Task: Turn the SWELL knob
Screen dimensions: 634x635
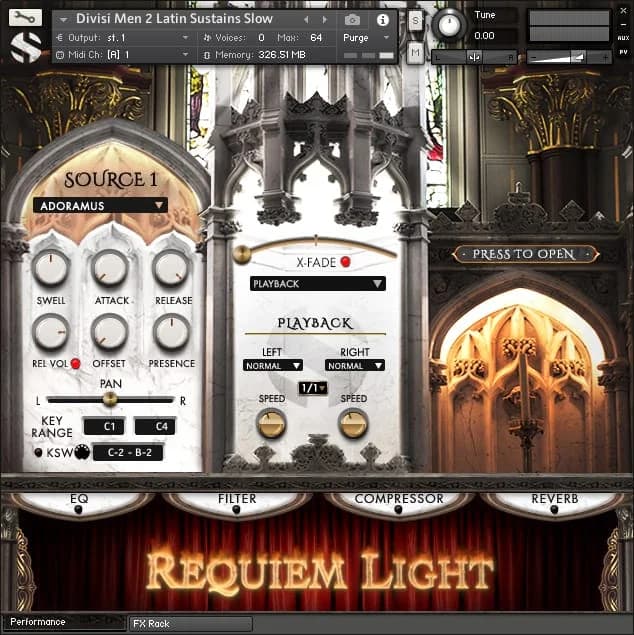Action: point(51,268)
